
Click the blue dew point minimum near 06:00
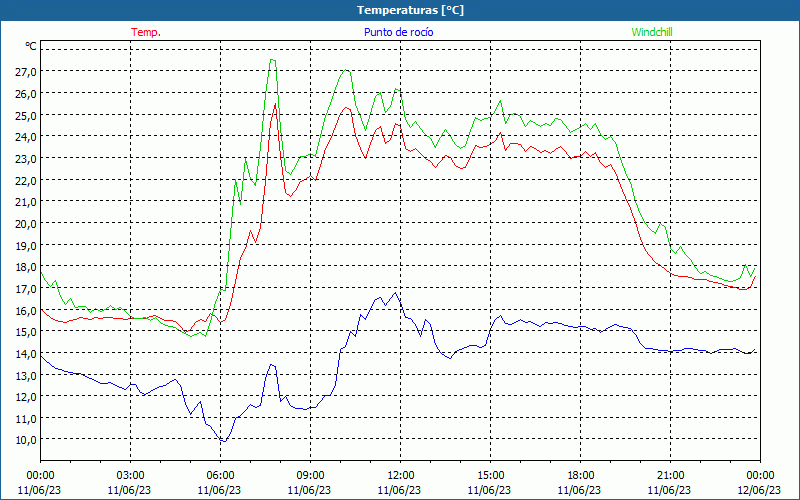[x=223, y=441]
